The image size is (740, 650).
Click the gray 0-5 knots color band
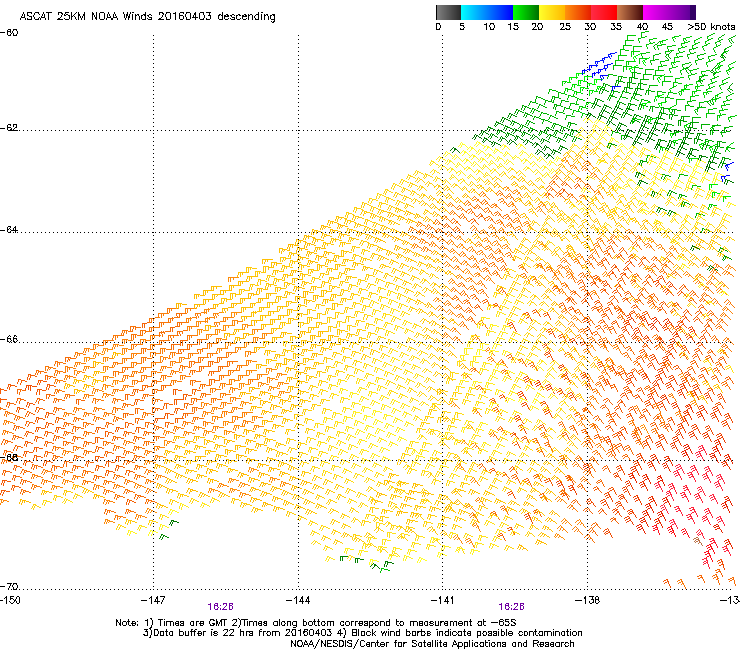[448, 12]
